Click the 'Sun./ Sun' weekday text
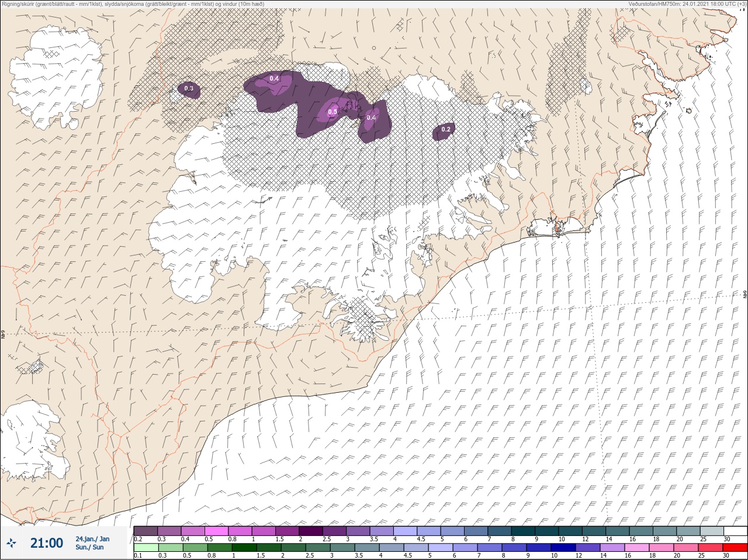The height and width of the screenshot is (560, 748). (89, 547)
